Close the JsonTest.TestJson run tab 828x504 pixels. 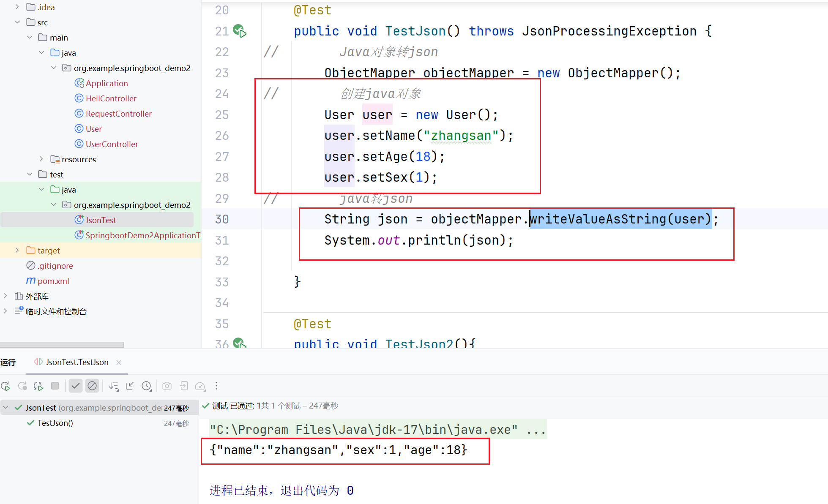point(119,362)
